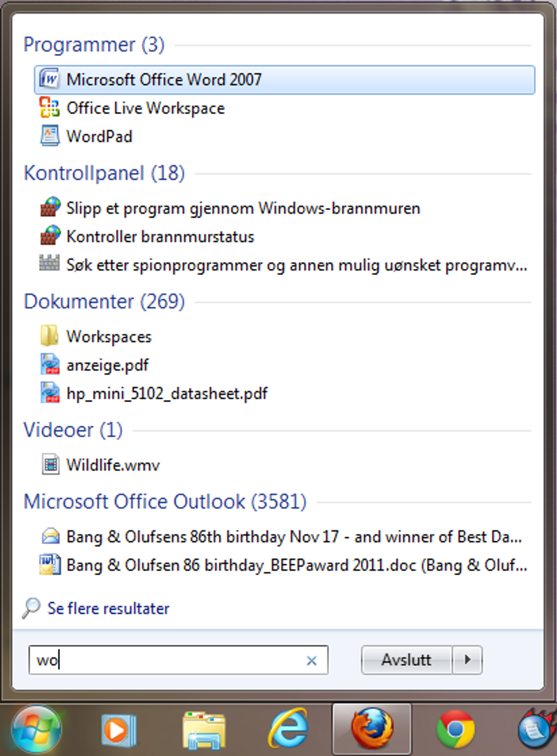Screen dimensions: 557x756
Task: Open the Kontrollpanel (18) results header
Action: point(104,173)
